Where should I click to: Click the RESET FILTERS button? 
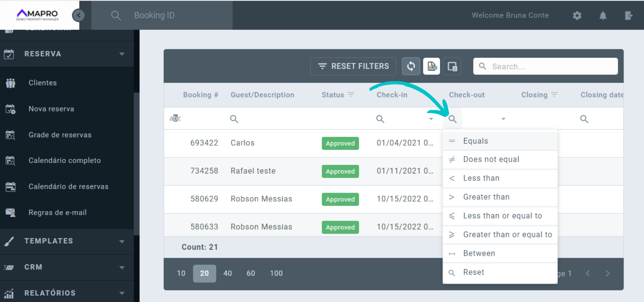pyautogui.click(x=353, y=66)
